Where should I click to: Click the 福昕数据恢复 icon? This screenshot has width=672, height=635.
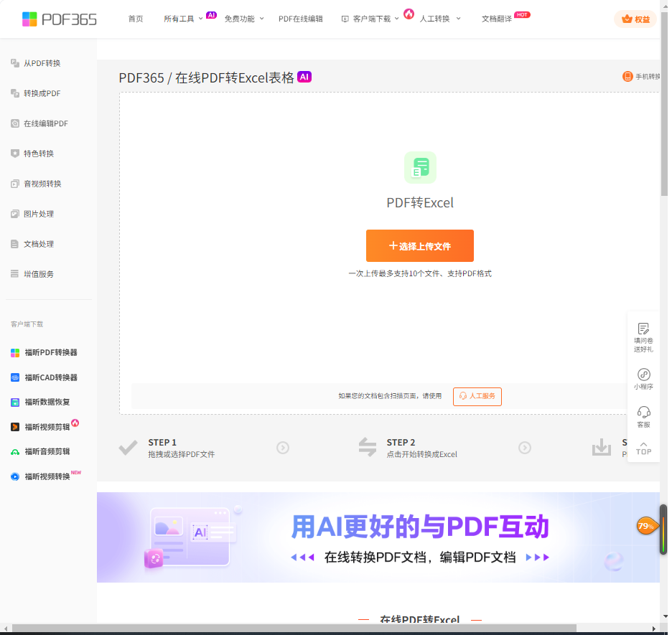coord(15,402)
